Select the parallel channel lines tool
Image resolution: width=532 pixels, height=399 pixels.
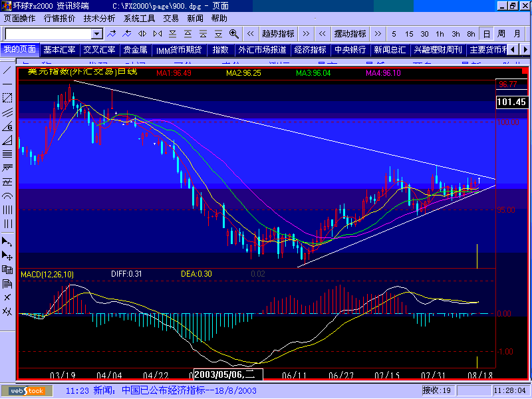click(x=7, y=112)
